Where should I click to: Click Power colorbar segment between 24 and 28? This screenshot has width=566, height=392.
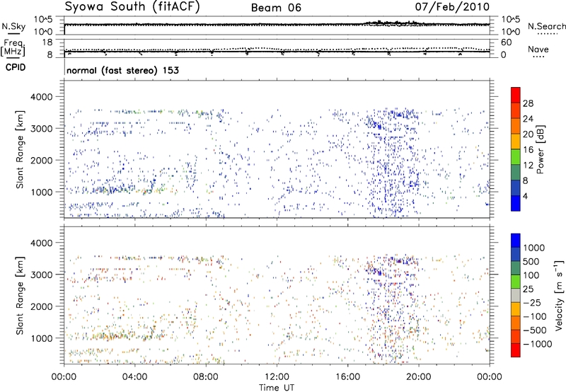click(516, 110)
